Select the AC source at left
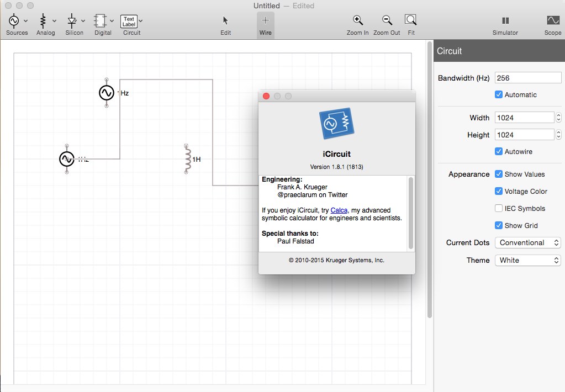 [67, 159]
